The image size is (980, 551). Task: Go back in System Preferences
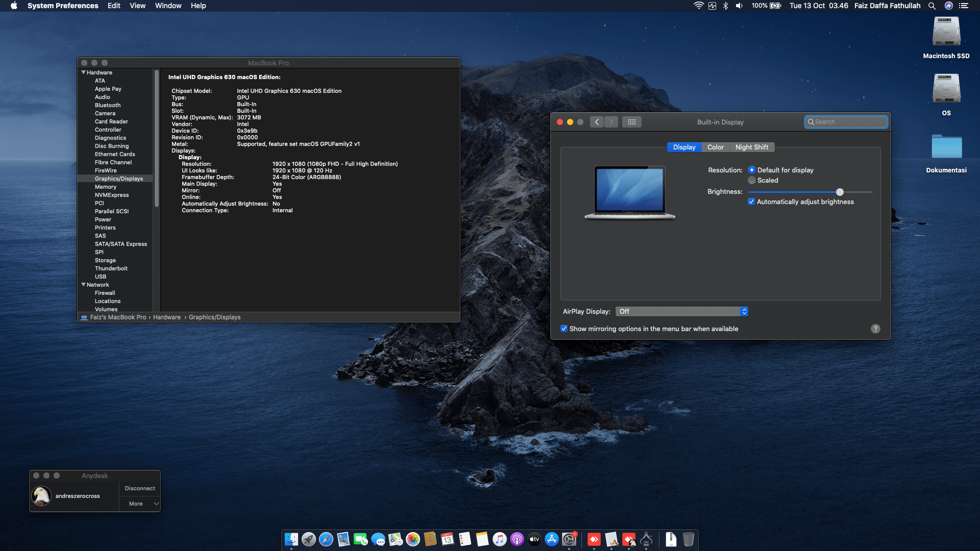click(597, 122)
